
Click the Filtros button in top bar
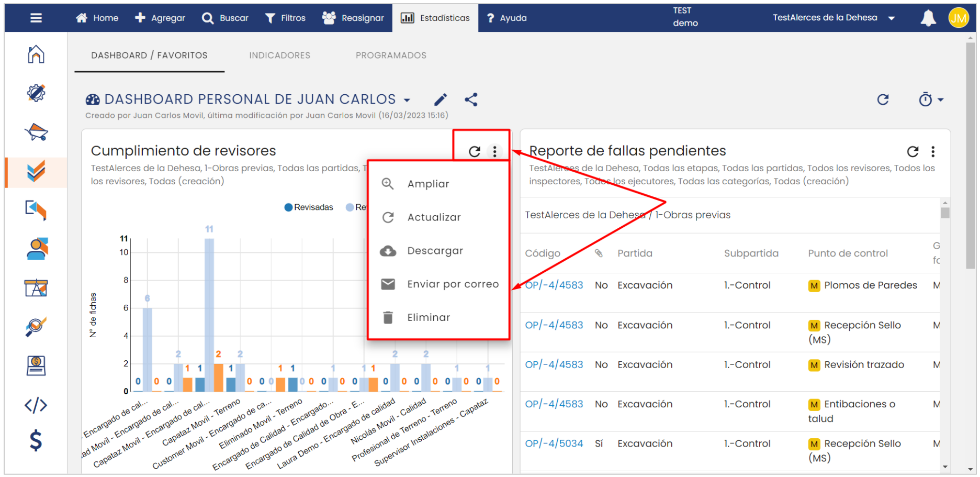coord(285,18)
